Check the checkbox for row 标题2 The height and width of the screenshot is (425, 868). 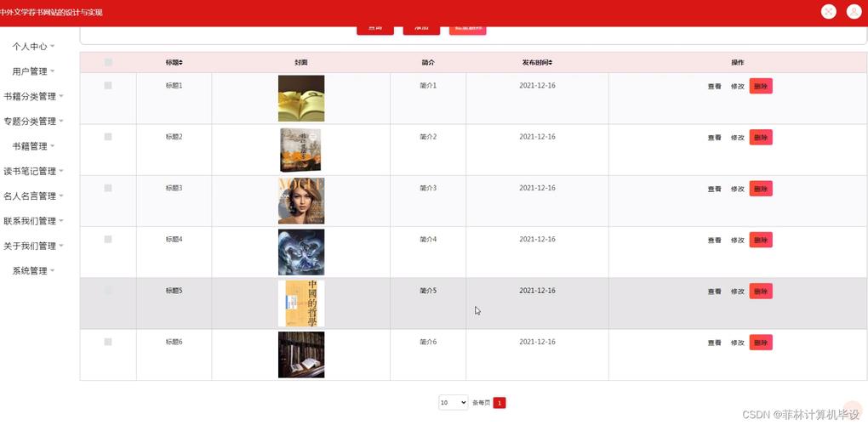[x=108, y=137]
